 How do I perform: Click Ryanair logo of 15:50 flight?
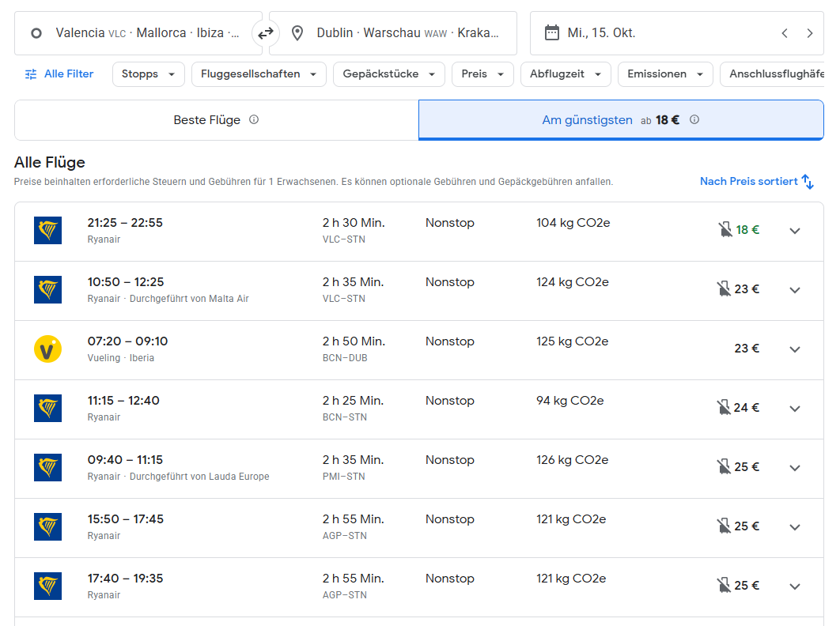(47, 527)
